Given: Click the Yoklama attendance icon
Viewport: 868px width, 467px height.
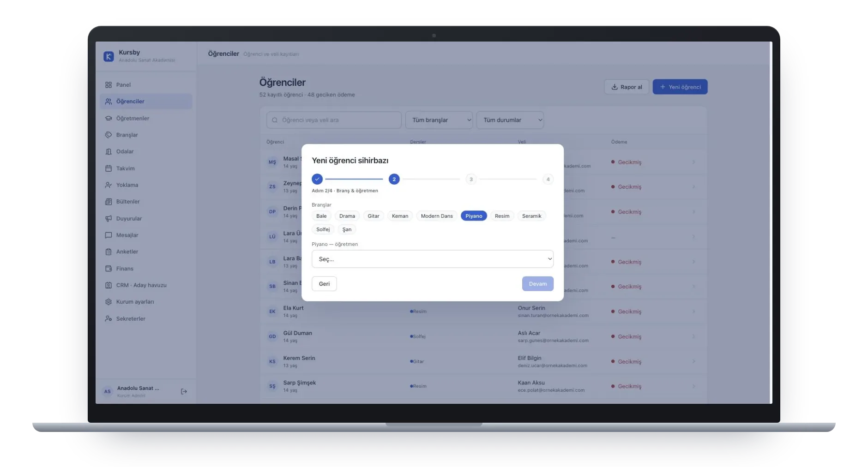Looking at the screenshot, I should tap(108, 185).
